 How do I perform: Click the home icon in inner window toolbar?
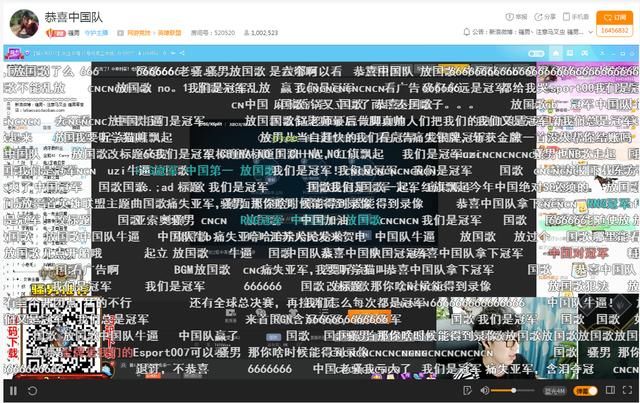tap(556, 53)
